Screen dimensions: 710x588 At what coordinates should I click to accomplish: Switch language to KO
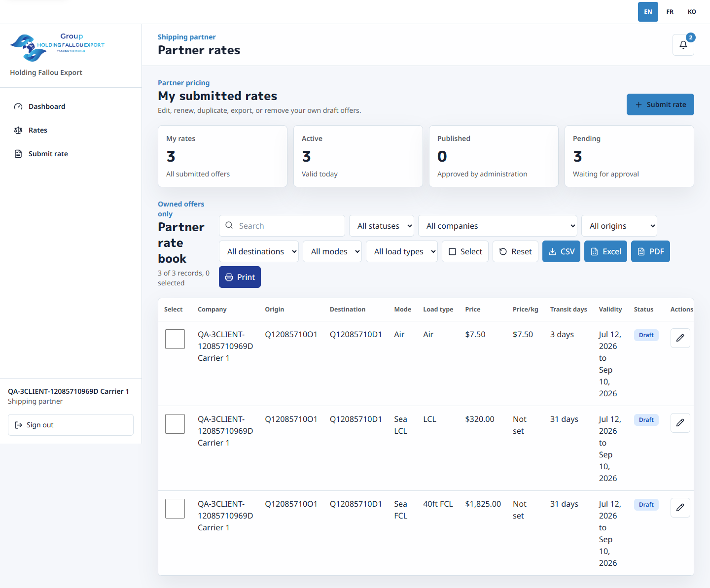point(692,12)
